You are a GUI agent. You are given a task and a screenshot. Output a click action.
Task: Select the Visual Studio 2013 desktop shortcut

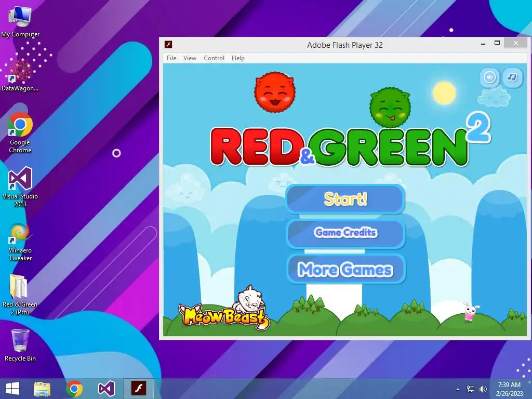pyautogui.click(x=20, y=187)
